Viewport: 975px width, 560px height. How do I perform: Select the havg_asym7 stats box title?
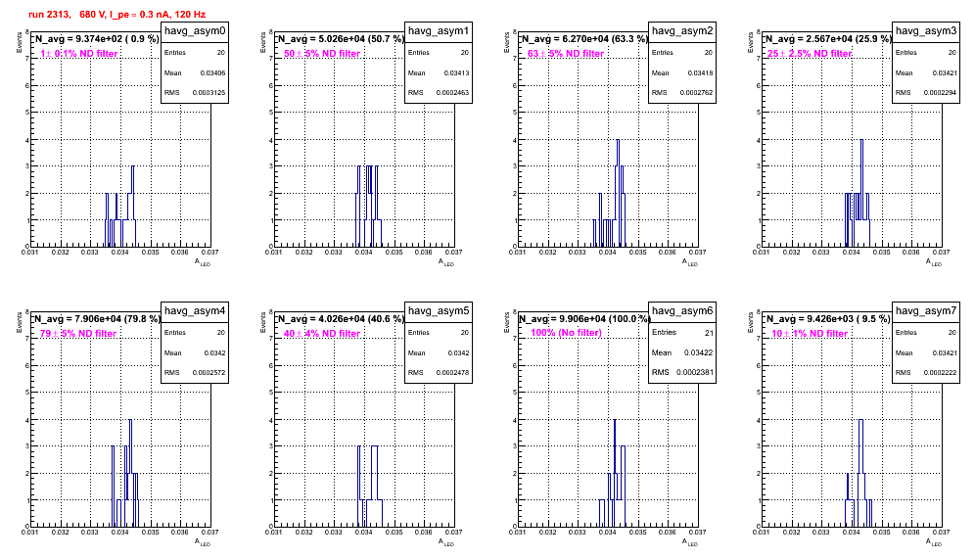(x=926, y=311)
